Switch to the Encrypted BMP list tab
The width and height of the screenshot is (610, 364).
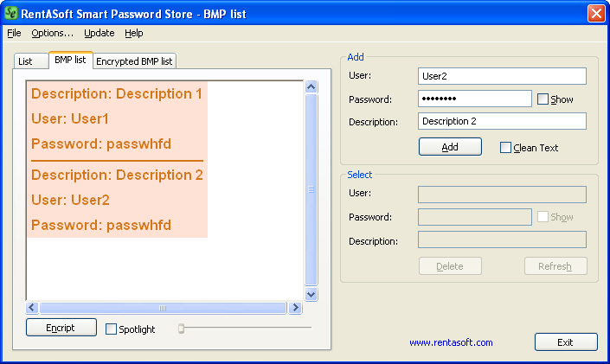[134, 61]
